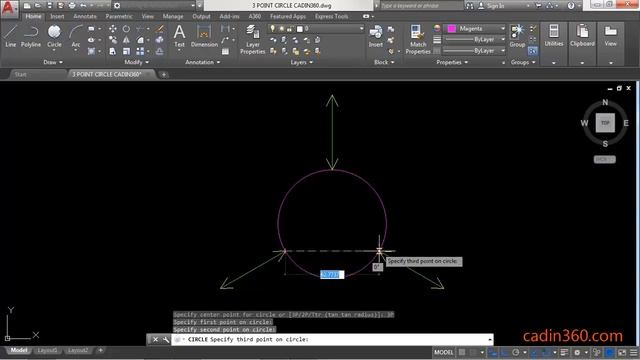Click the Sign In button
The image size is (640, 360).
pyautogui.click(x=491, y=6)
